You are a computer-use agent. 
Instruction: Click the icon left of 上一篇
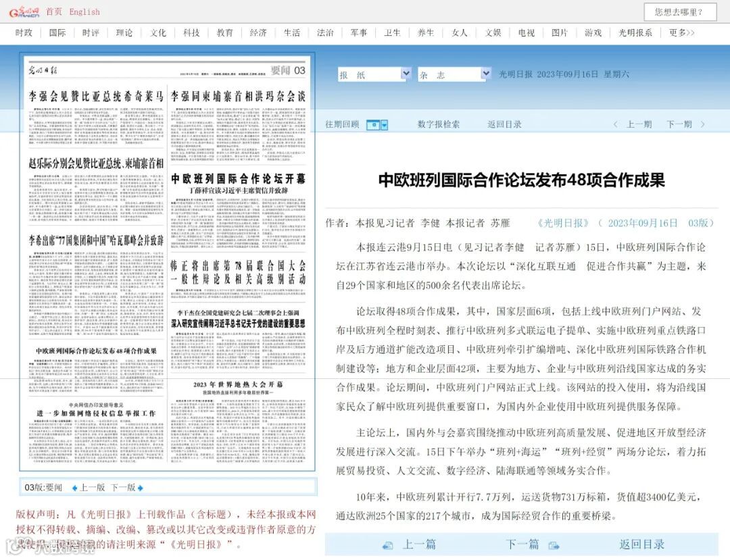click(387, 546)
